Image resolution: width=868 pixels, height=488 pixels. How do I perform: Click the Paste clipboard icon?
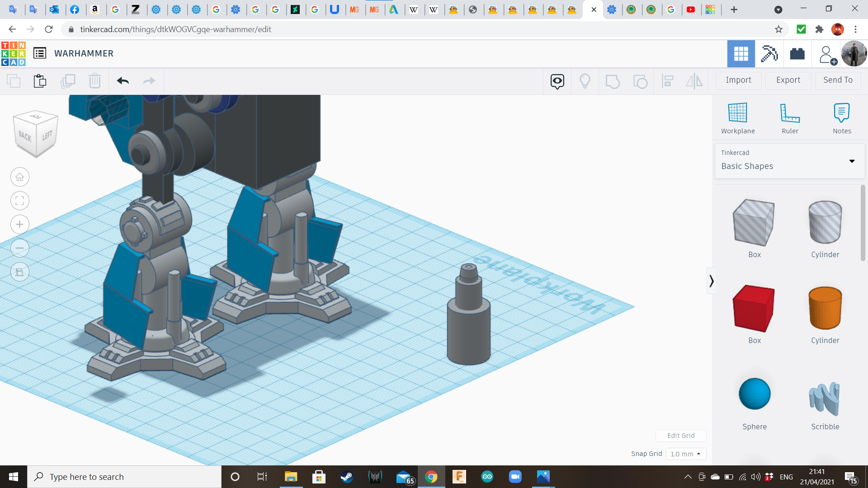[40, 81]
